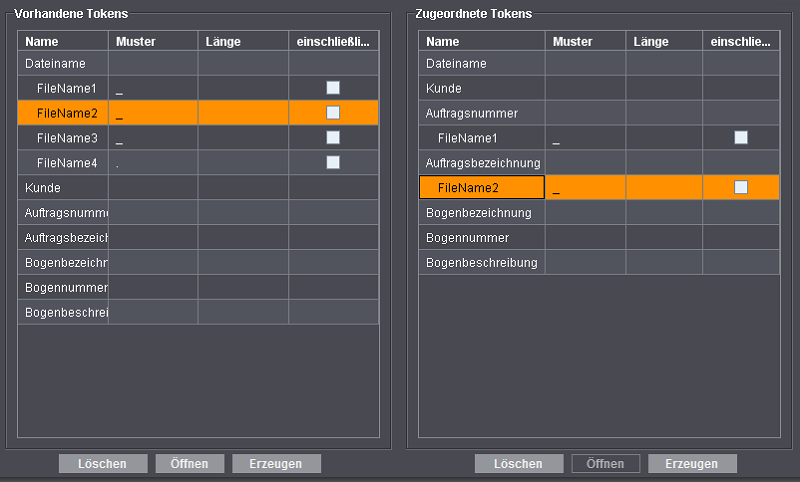Toggle FileName2 checkbox in Vorhandene Tokens
The width and height of the screenshot is (800, 482).
(x=333, y=113)
